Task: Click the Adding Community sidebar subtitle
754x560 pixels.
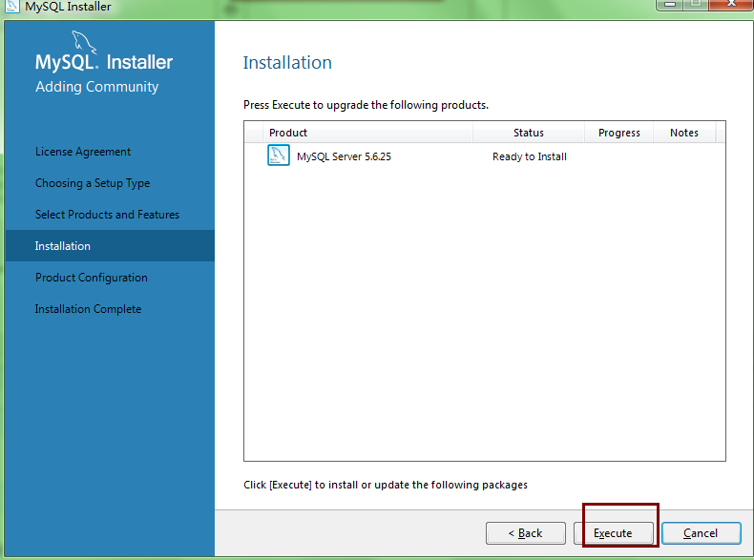Action: pos(96,87)
